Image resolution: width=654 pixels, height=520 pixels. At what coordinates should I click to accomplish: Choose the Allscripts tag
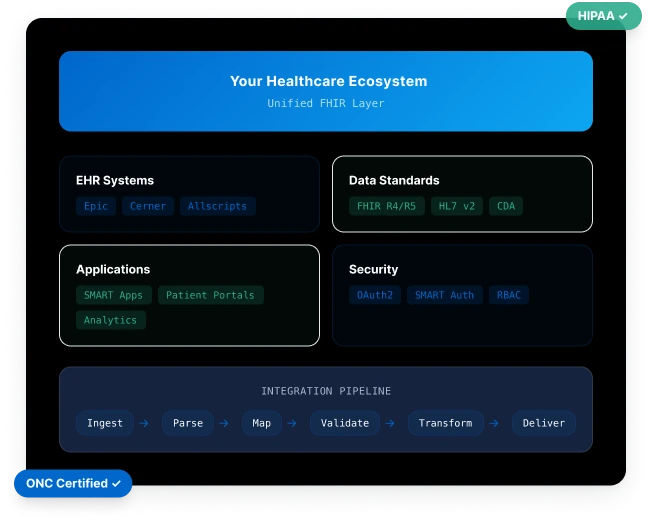218,207
